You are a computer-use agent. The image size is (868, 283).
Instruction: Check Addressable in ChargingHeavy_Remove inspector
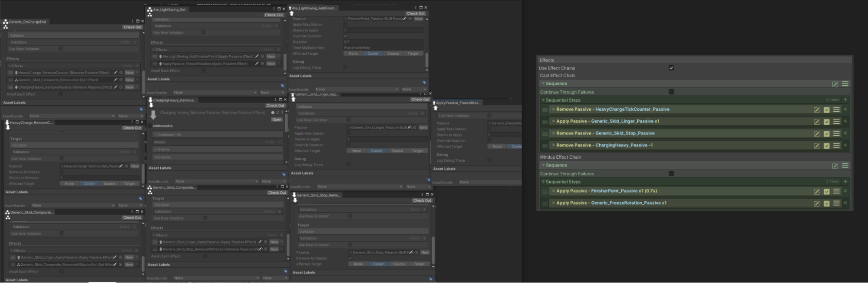point(150,126)
